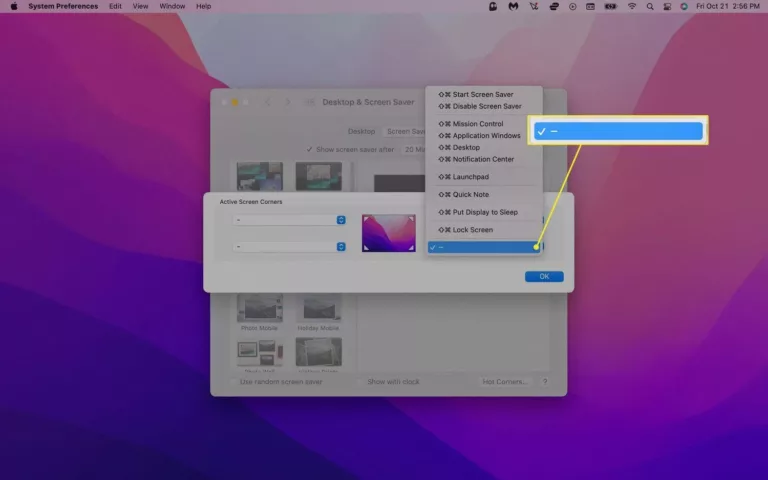Click the menu bar icon left of play circle

pyautogui.click(x=554, y=6)
